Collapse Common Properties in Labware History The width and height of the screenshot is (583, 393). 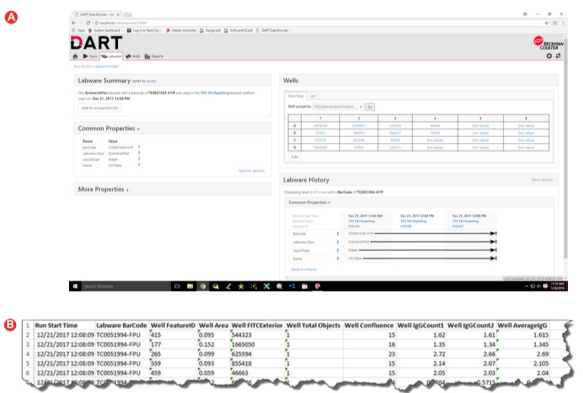tap(310, 202)
